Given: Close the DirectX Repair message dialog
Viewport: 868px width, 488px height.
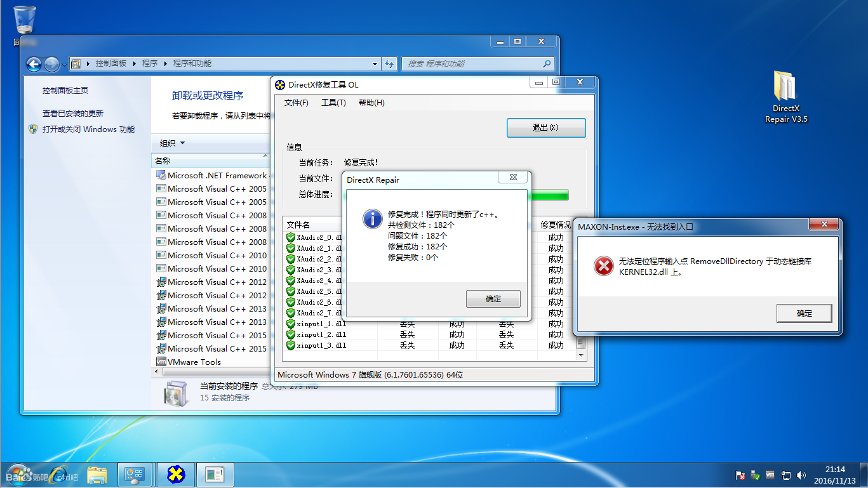Looking at the screenshot, I should click(x=512, y=178).
